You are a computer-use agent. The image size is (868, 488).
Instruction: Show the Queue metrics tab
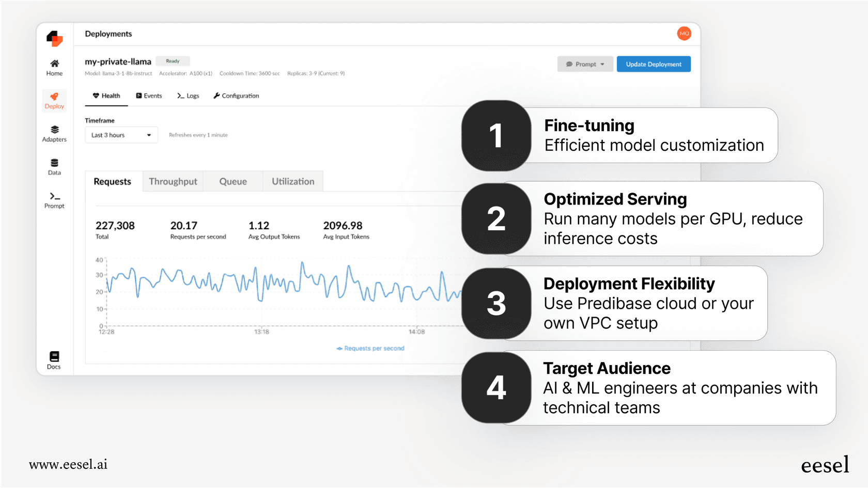click(233, 182)
